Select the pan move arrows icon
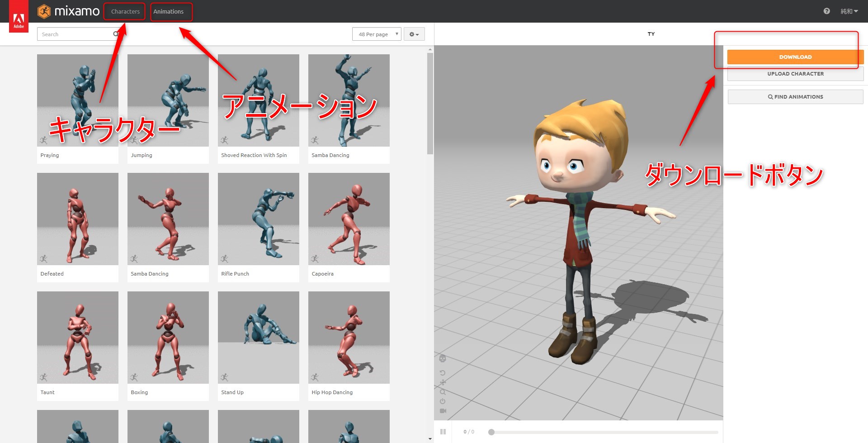This screenshot has width=868, height=443. [x=443, y=382]
